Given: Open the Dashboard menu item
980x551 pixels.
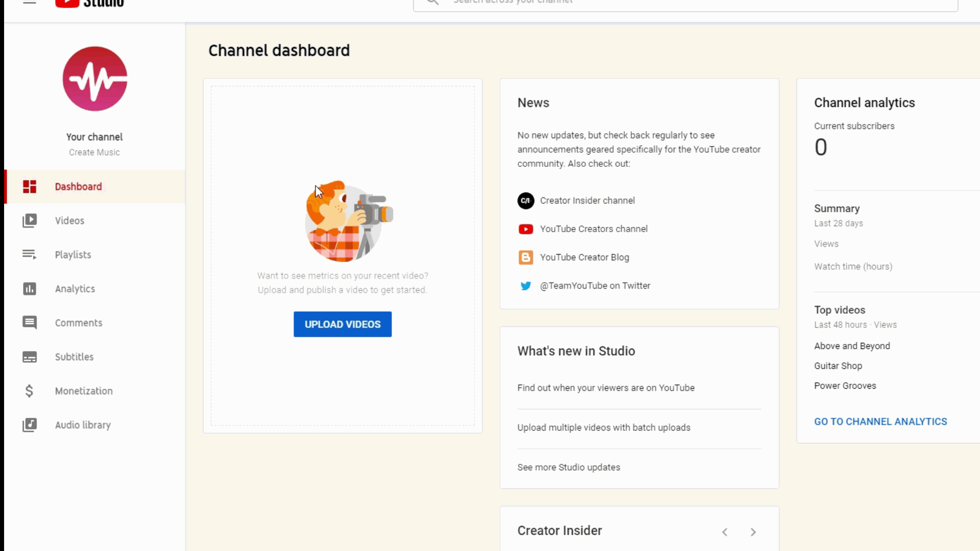Looking at the screenshot, I should pos(95,187).
